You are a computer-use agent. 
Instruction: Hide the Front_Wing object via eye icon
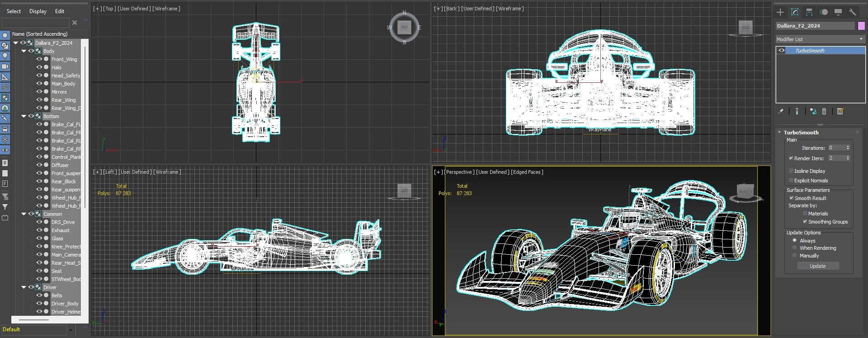point(39,59)
